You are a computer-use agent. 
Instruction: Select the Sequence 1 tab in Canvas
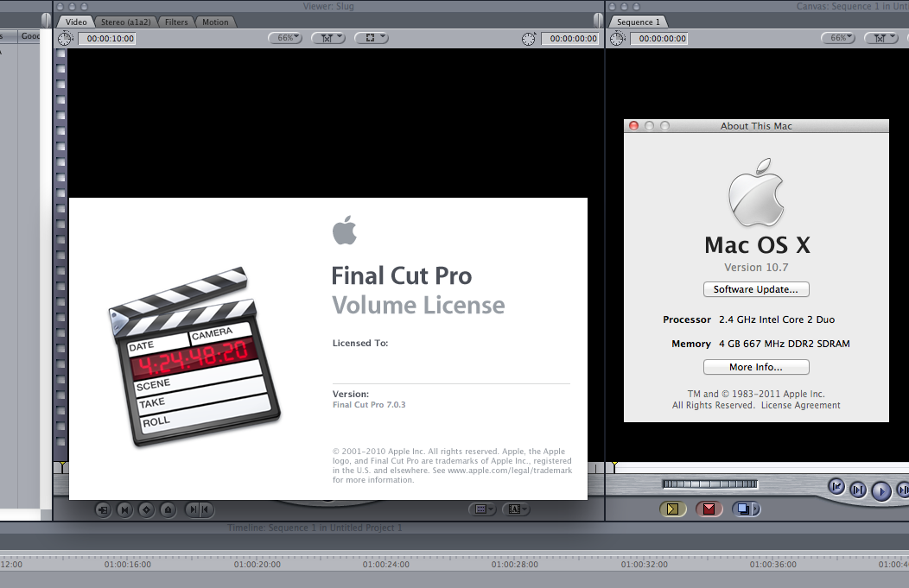point(639,22)
